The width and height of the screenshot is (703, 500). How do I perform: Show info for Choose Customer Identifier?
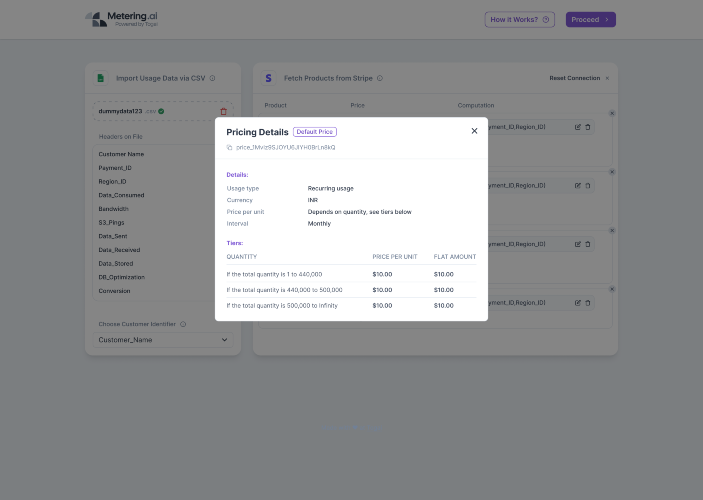(x=183, y=324)
